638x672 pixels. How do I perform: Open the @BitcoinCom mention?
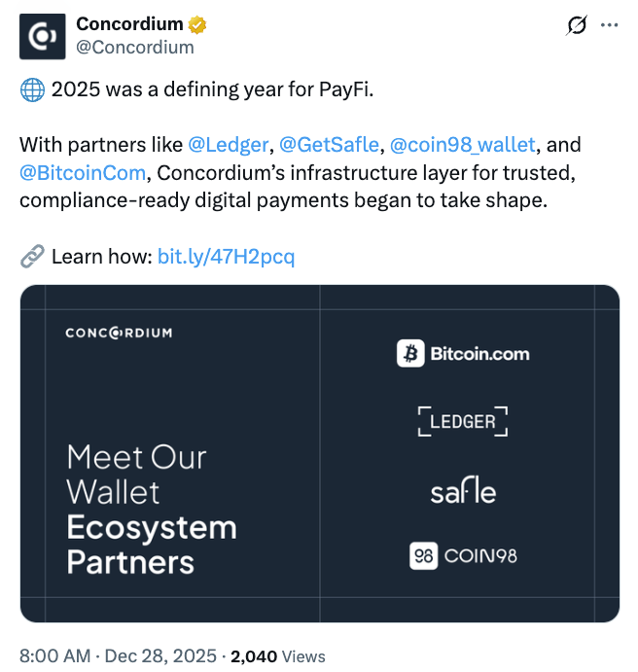[x=83, y=173]
